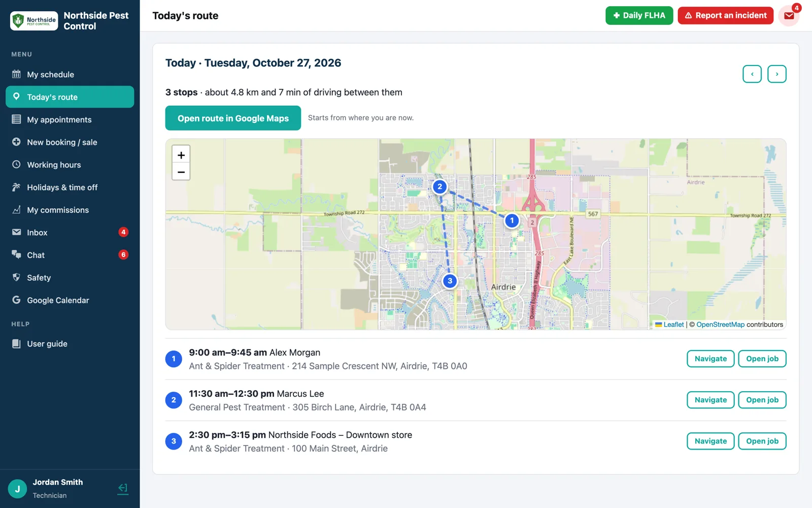
Task: Open route in Google Maps
Action: click(233, 118)
